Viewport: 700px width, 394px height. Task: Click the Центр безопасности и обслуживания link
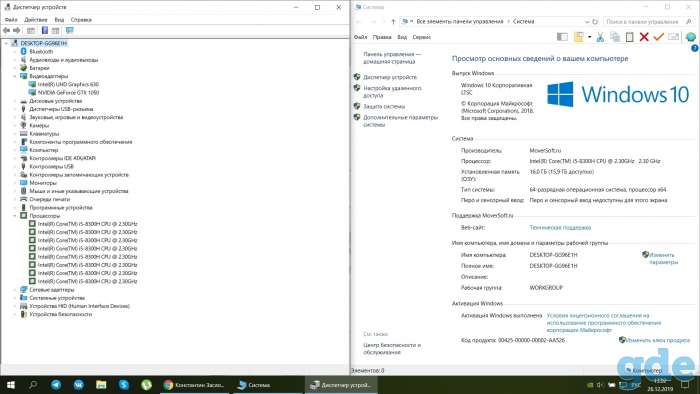point(392,348)
